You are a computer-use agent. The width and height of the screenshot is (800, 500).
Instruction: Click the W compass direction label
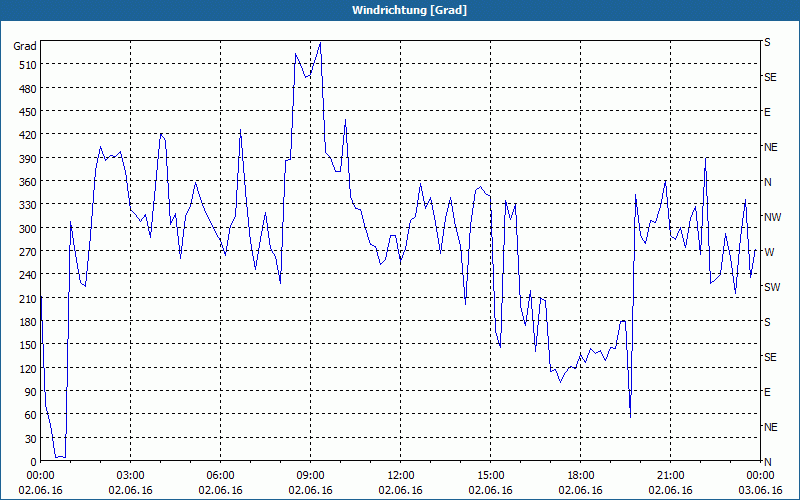[x=769, y=252]
